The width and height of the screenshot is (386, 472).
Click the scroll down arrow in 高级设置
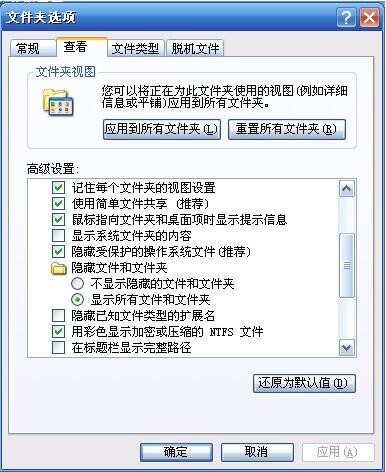tap(347, 348)
